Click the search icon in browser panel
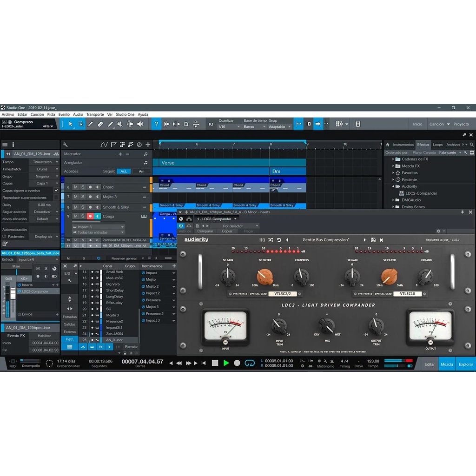Viewport: 476px width, 476px height. pos(471,145)
